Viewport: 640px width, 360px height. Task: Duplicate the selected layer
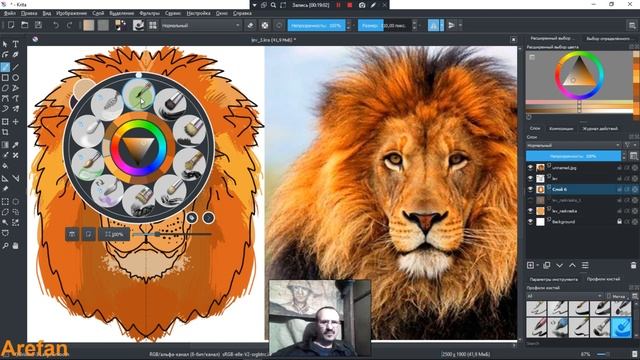tap(547, 265)
